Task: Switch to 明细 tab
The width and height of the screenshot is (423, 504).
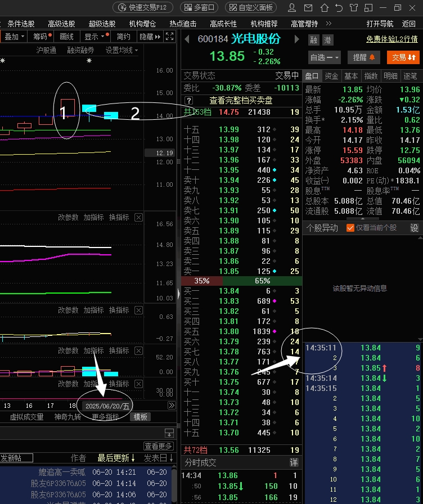Action: [x=390, y=76]
